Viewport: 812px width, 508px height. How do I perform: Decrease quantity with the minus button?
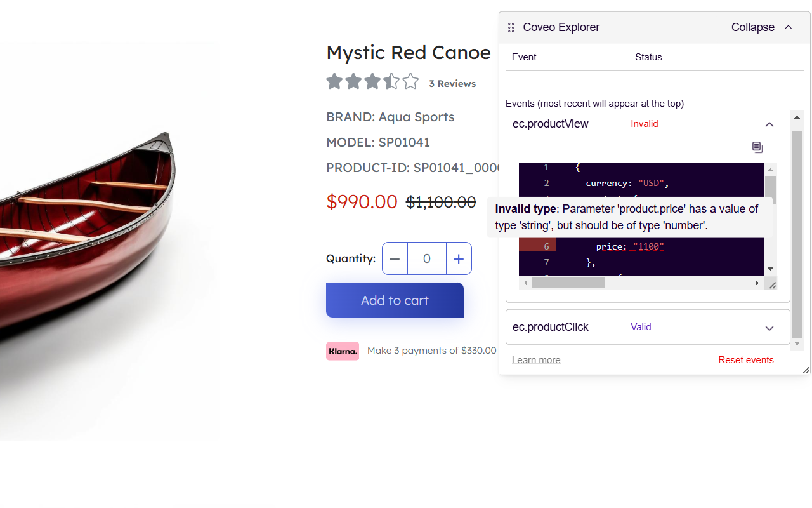point(395,259)
